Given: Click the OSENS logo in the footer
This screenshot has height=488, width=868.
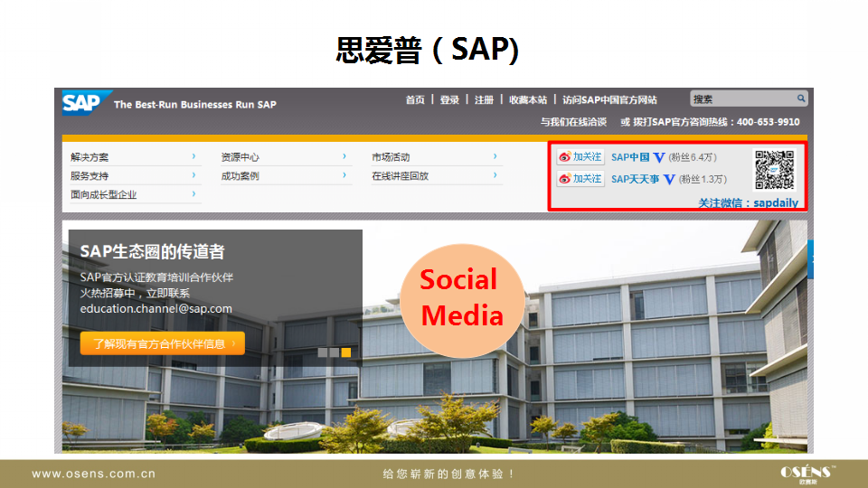Looking at the screenshot, I should point(807,474).
